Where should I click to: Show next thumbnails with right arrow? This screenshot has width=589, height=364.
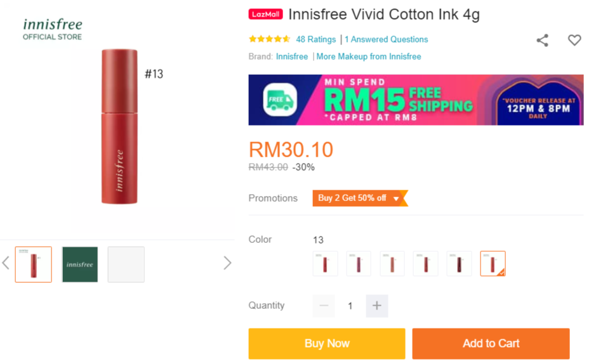[227, 263]
